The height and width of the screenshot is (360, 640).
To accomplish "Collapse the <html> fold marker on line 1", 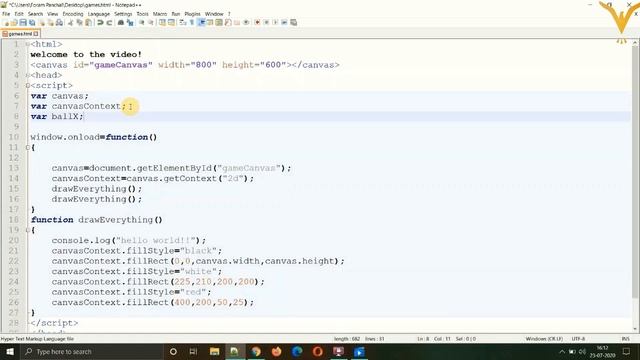I will [x=27, y=44].
